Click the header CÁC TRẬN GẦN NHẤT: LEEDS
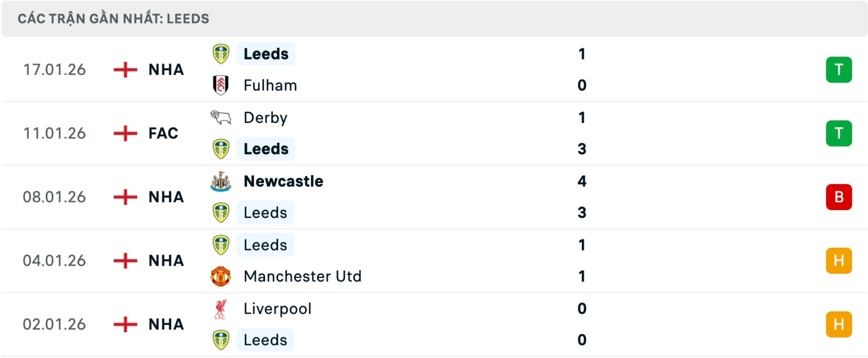 pos(113,18)
